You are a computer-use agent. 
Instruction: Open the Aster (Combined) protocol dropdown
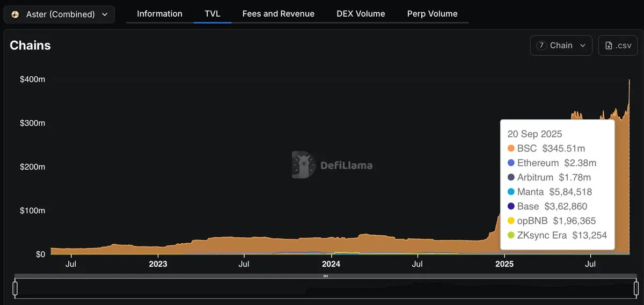59,14
